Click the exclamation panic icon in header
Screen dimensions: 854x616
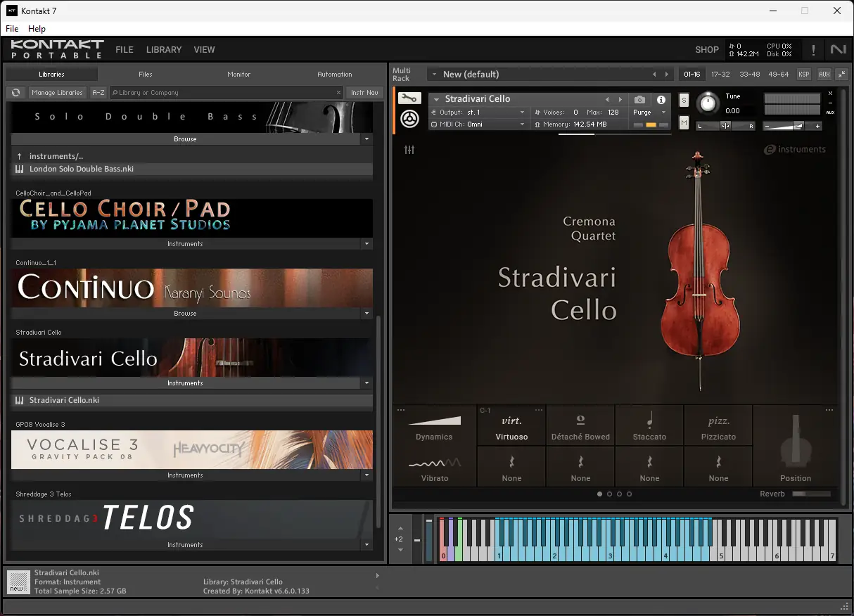[813, 50]
